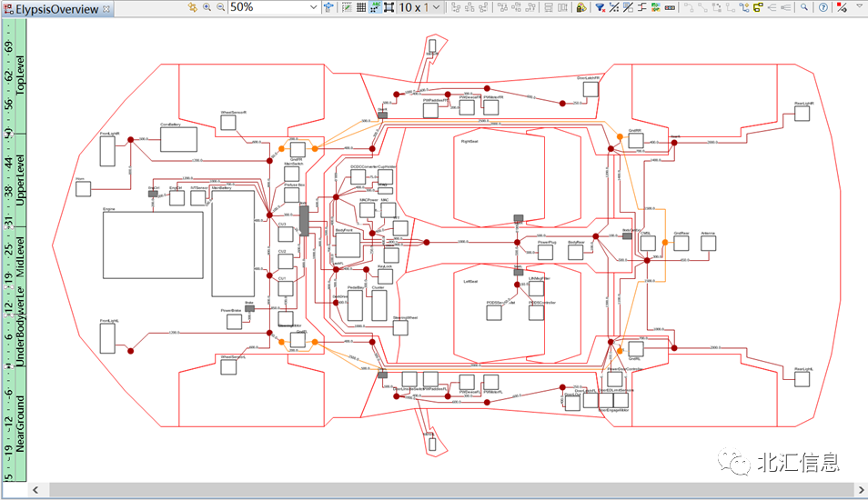Select the ElypsisOverview editor tab
868x500 pixels.
click(56, 9)
